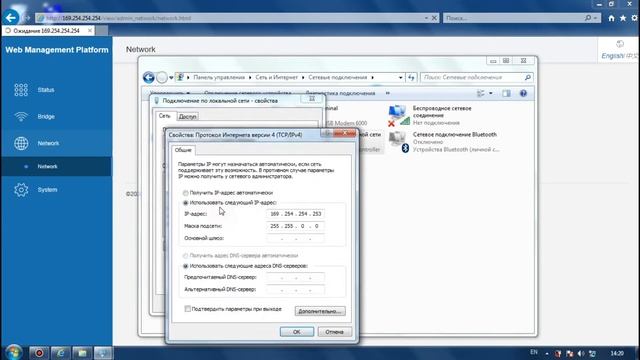Viewport: 640px width, 360px height.
Task: Click the browser Поиск search box
Action: [x=514, y=18]
